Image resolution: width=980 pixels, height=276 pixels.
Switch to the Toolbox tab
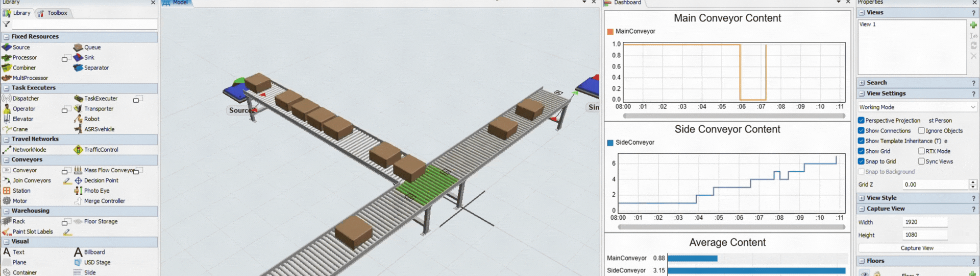(53, 13)
